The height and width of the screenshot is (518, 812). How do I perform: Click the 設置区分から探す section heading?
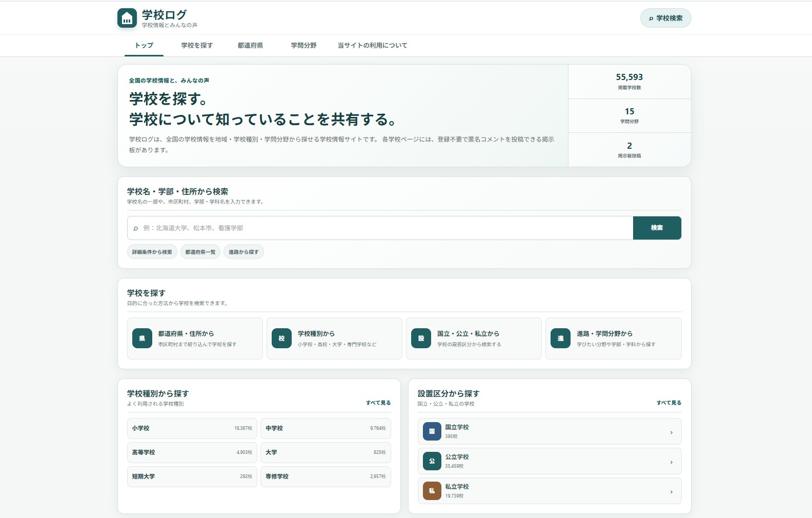[x=449, y=394]
